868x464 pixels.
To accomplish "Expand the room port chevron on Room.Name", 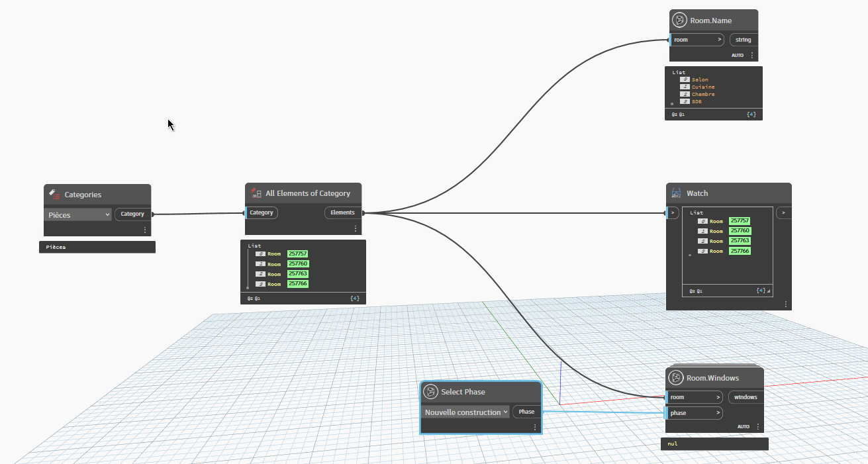I will coord(719,40).
